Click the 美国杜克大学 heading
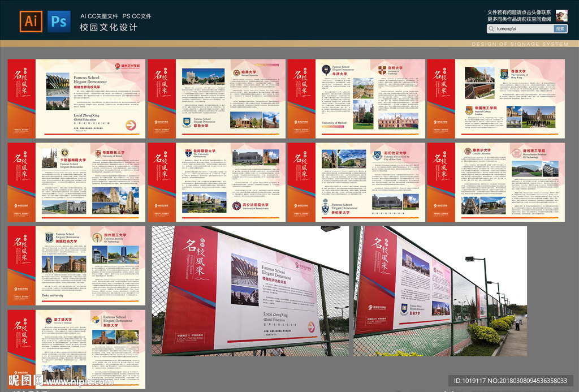 pyautogui.click(x=67, y=242)
